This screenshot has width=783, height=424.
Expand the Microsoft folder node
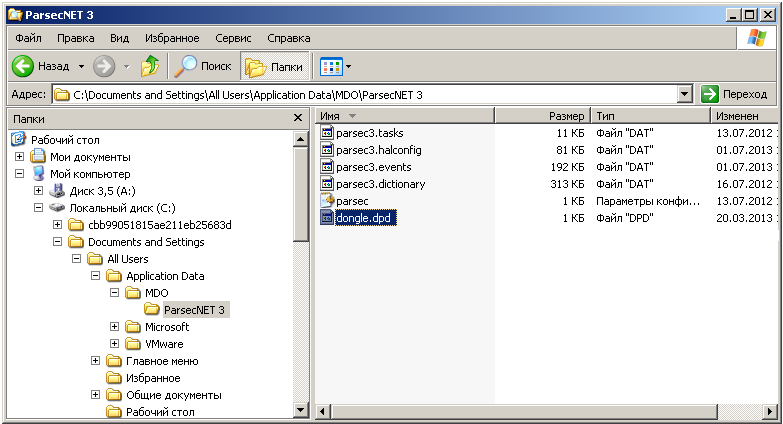114,327
